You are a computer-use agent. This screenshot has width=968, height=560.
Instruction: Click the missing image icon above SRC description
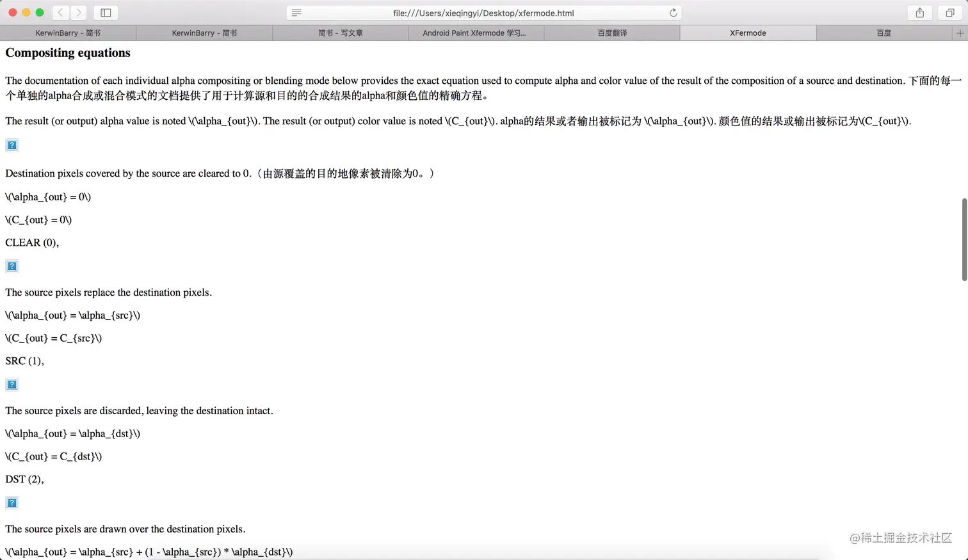click(x=12, y=266)
